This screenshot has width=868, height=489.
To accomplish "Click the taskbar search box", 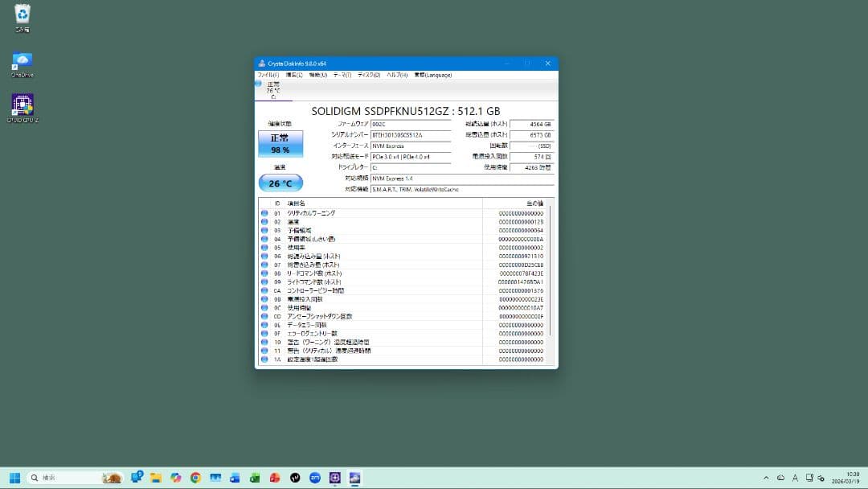I will [x=75, y=478].
